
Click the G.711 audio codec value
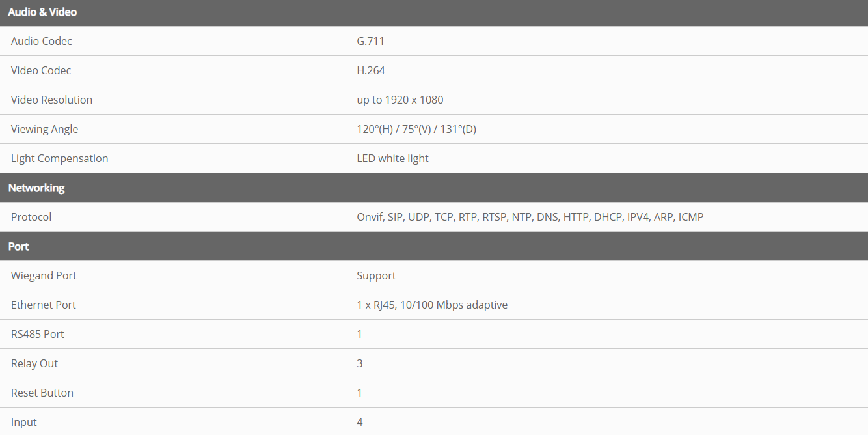[x=370, y=41]
